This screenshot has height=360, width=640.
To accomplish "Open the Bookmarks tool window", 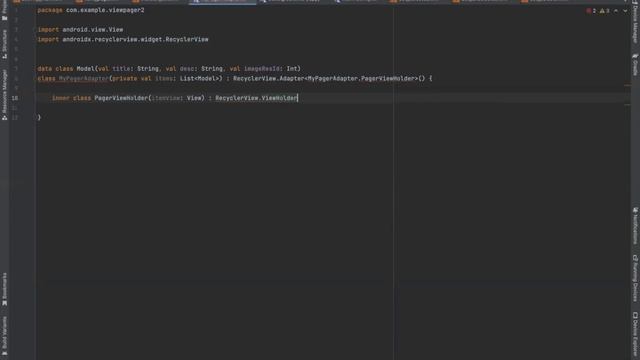I will tap(4, 289).
